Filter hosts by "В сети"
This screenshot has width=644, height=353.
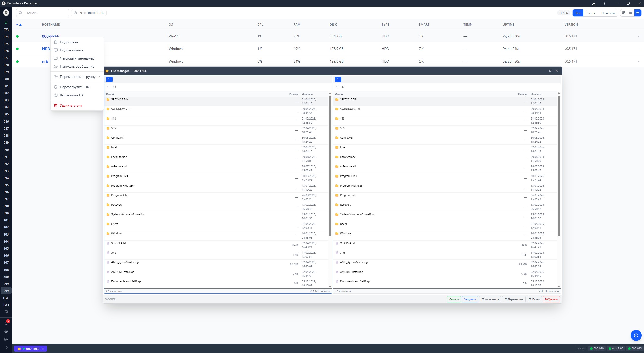(x=591, y=13)
